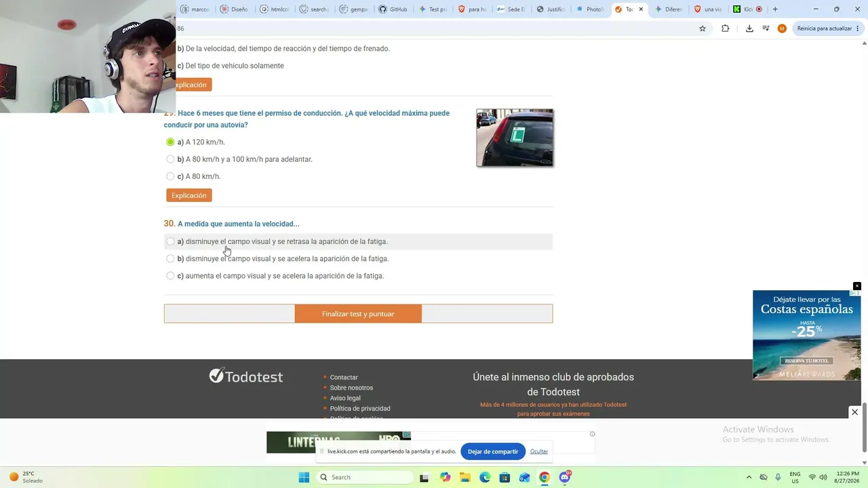
Task: Click the cloud sync tray icon
Action: pos(764,477)
